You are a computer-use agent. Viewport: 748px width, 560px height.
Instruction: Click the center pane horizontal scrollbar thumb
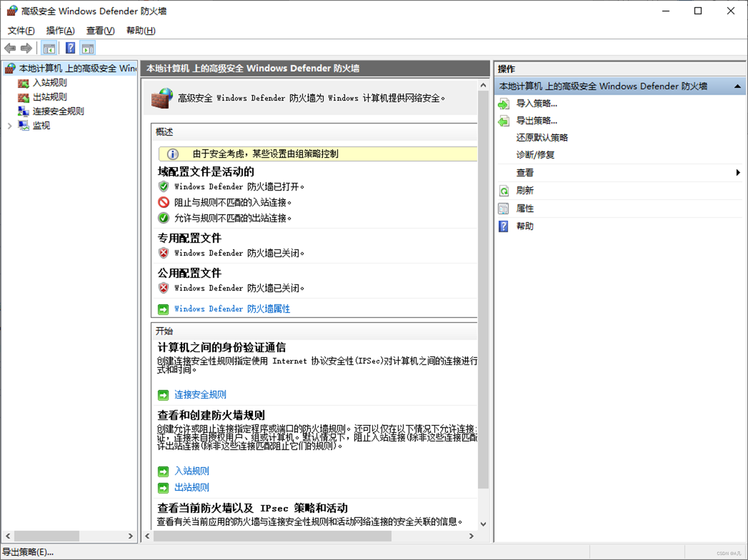pyautogui.click(x=272, y=536)
